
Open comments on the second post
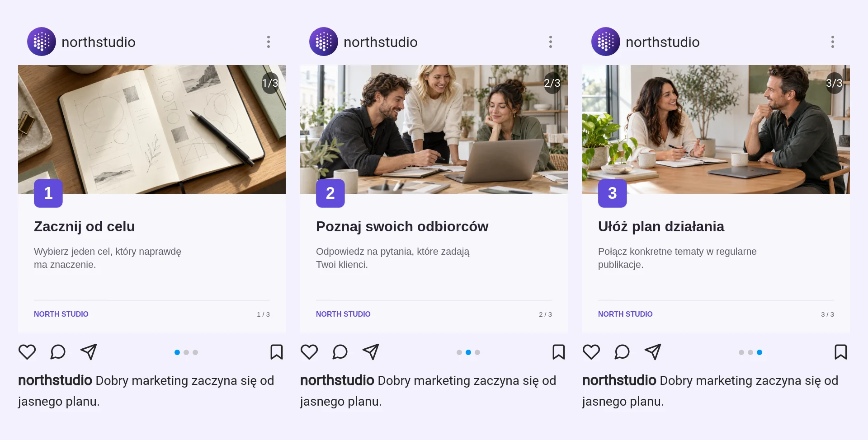(340, 352)
